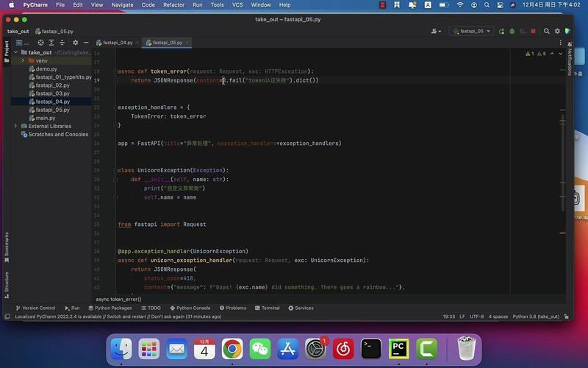Viewport: 588px width, 368px height.
Task: Stop the running process red square
Action: click(x=534, y=32)
